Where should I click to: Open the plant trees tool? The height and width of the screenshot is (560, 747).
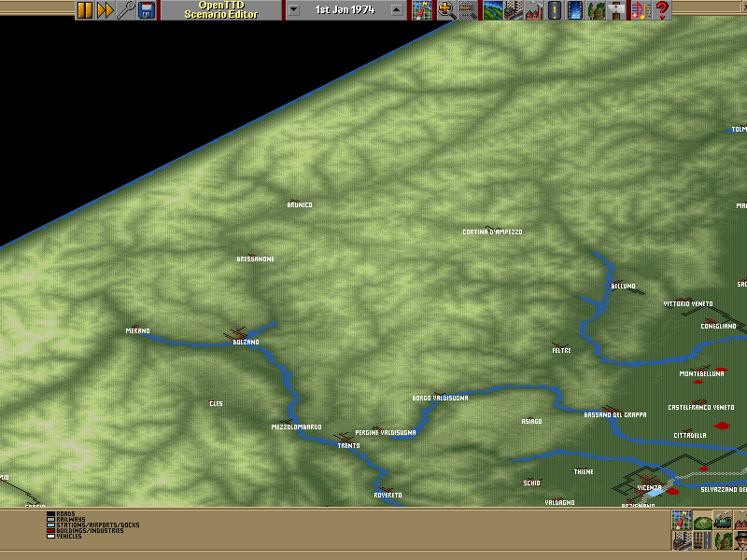click(x=595, y=10)
